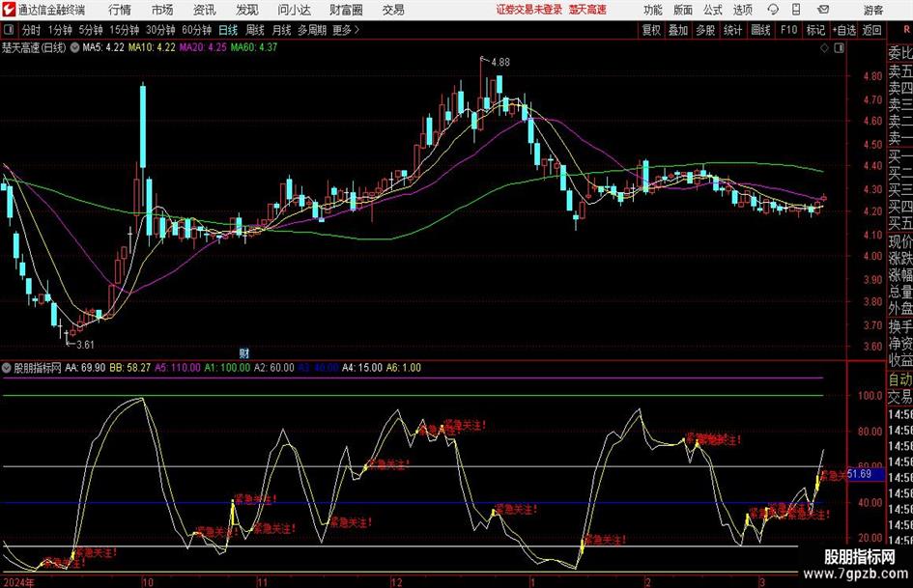Click the BB: 58.27 indicator value
The height and width of the screenshot is (588, 913).
(x=129, y=367)
